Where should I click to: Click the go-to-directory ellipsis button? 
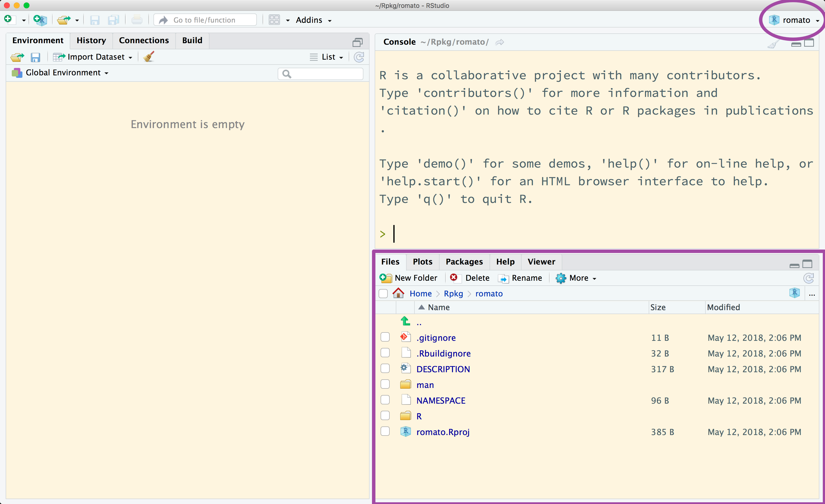coord(811,294)
